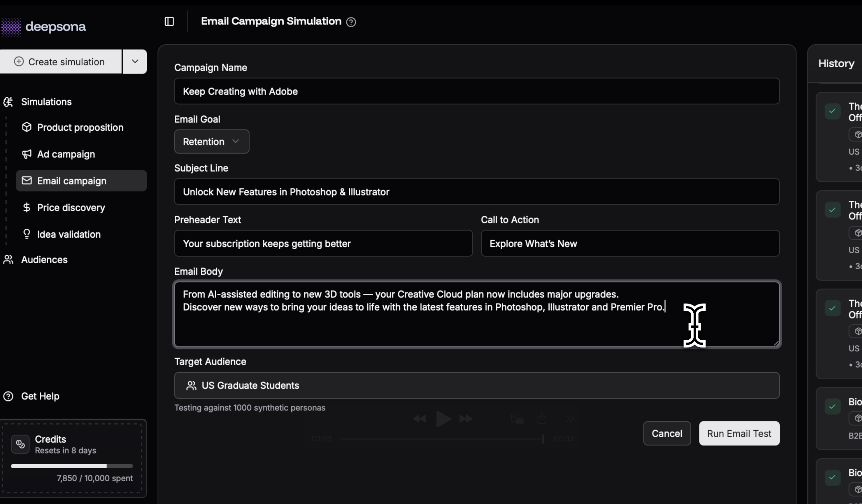Click the Simulations section icon
The height and width of the screenshot is (504, 862).
pyautogui.click(x=8, y=102)
